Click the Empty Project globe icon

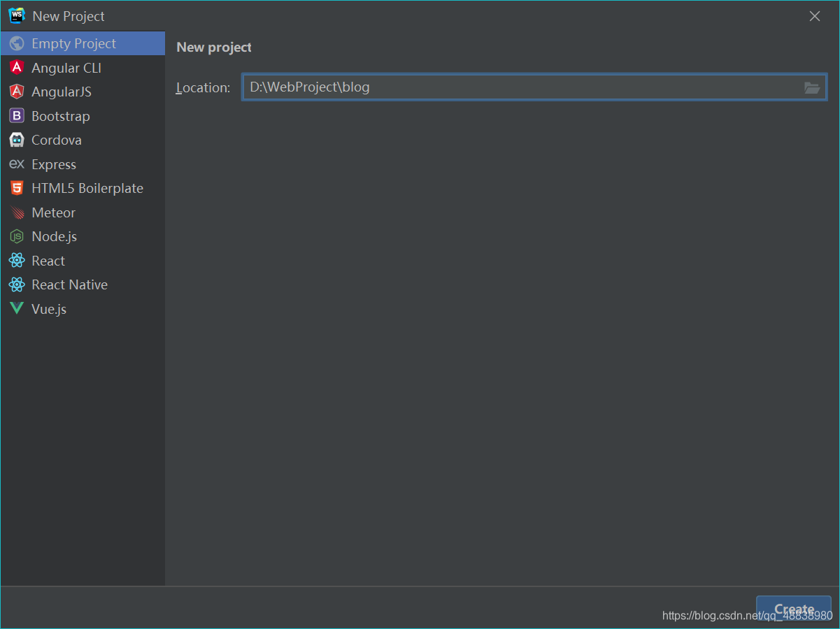(x=17, y=43)
